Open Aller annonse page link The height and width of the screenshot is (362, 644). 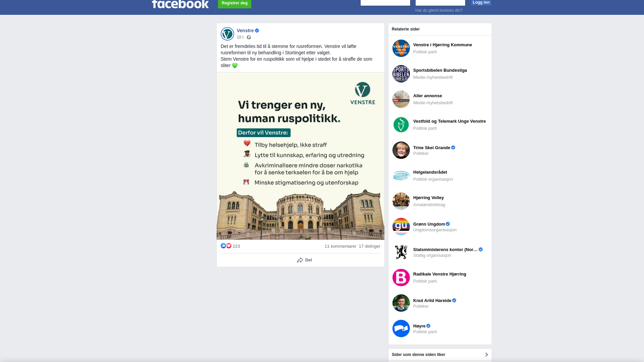428,96
